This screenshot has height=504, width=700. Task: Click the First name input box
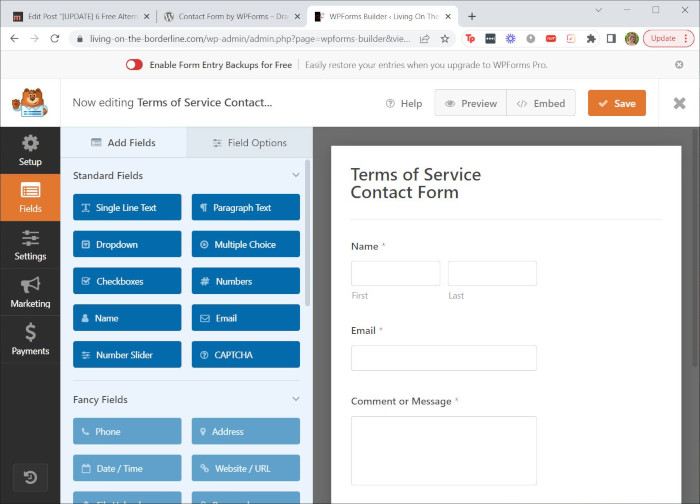pyautogui.click(x=396, y=273)
